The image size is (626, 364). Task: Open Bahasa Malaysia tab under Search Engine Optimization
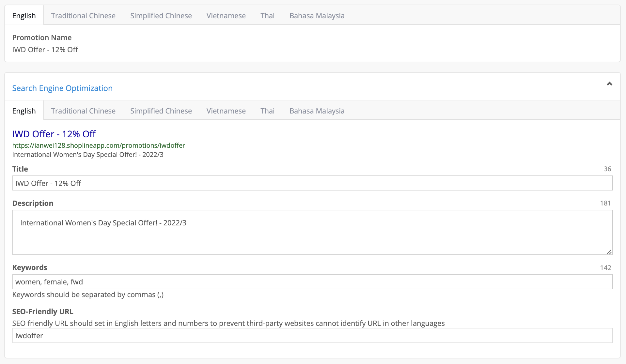(x=317, y=111)
